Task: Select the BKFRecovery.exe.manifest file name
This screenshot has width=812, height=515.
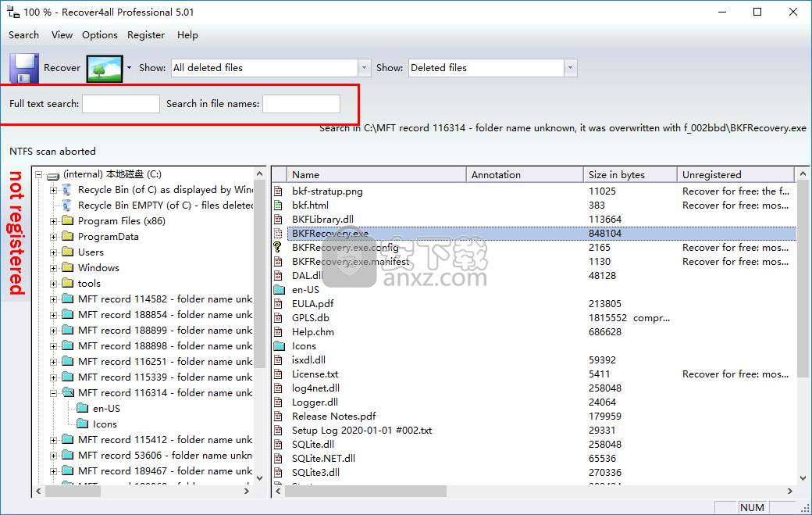Action: point(351,262)
